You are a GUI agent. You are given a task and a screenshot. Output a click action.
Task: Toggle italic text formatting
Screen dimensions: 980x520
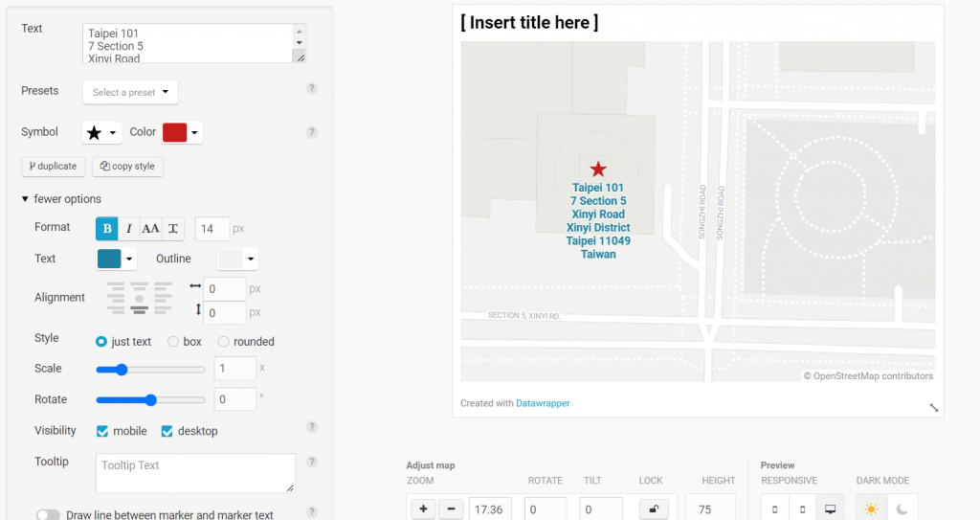[x=129, y=229]
